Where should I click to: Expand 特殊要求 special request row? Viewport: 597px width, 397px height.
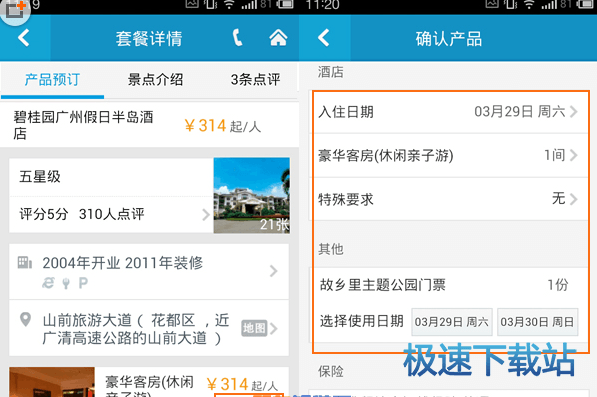pyautogui.click(x=448, y=199)
